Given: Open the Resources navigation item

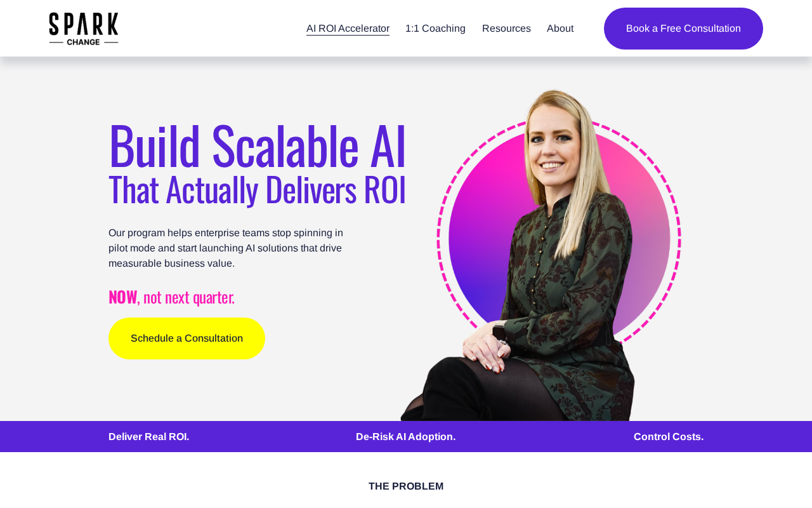Looking at the screenshot, I should click(506, 29).
